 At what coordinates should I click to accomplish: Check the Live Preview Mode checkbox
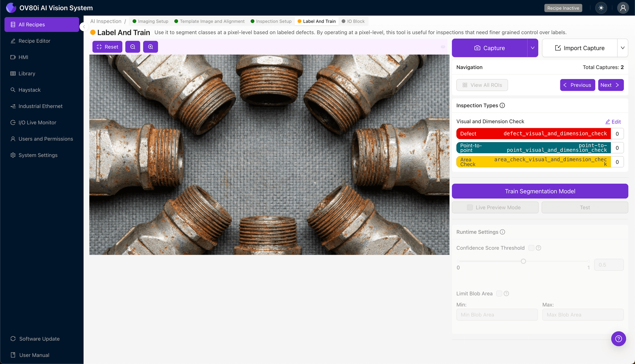469,207
